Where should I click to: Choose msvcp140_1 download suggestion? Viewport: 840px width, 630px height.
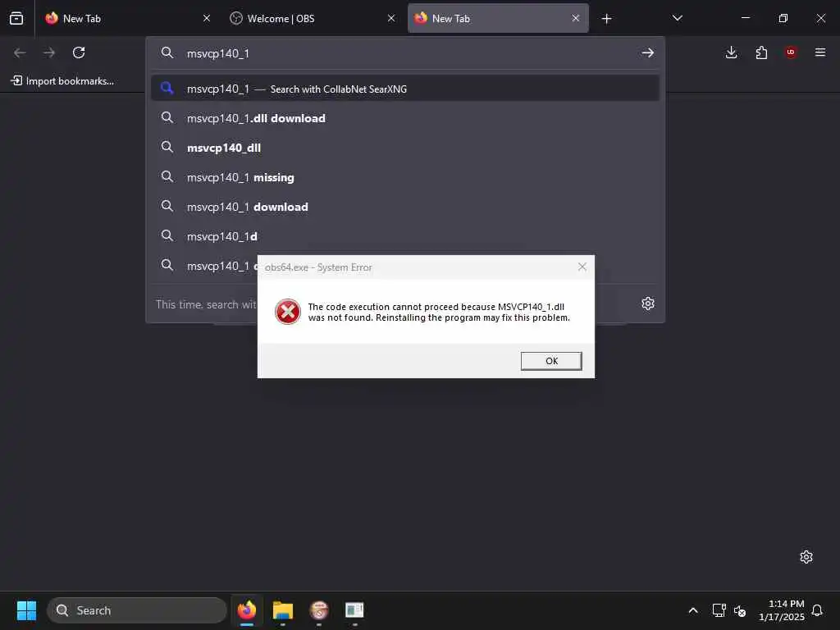[405, 207]
